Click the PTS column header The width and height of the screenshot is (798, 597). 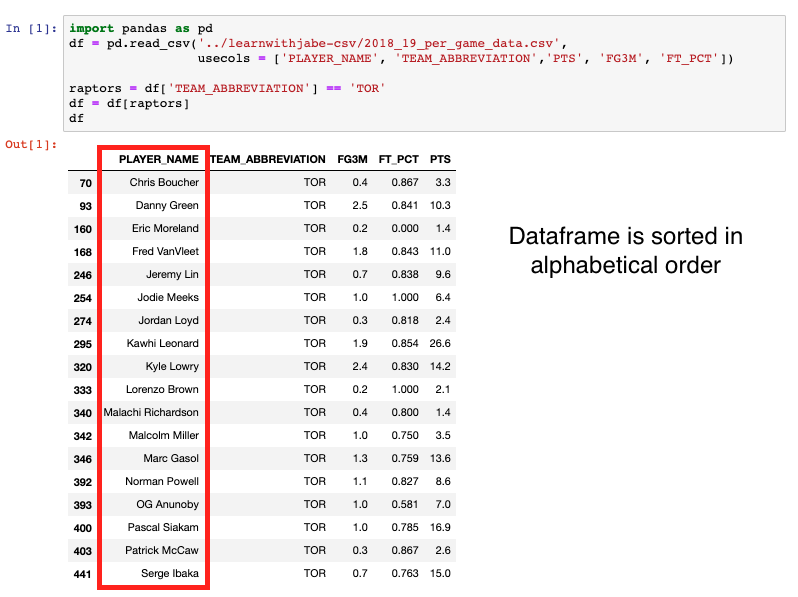click(x=440, y=159)
